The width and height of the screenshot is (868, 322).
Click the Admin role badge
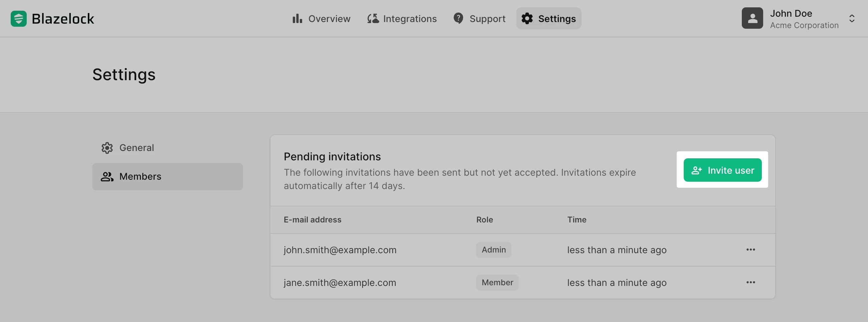point(493,250)
